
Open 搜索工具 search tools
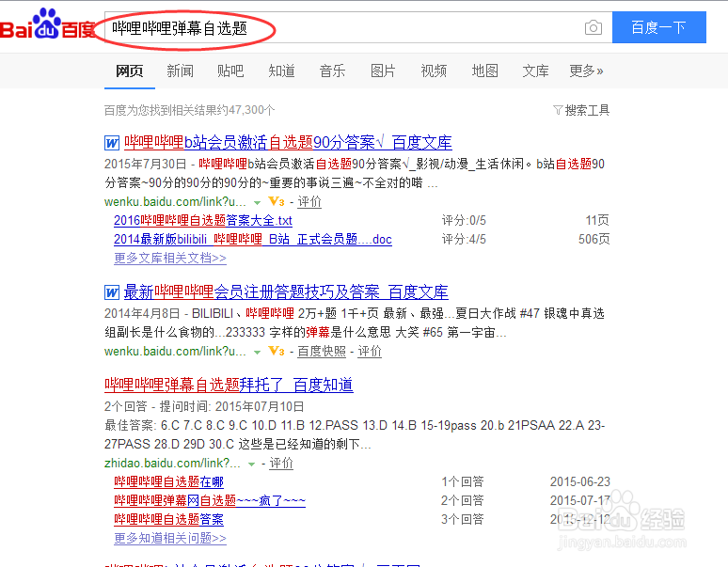pyautogui.click(x=587, y=110)
